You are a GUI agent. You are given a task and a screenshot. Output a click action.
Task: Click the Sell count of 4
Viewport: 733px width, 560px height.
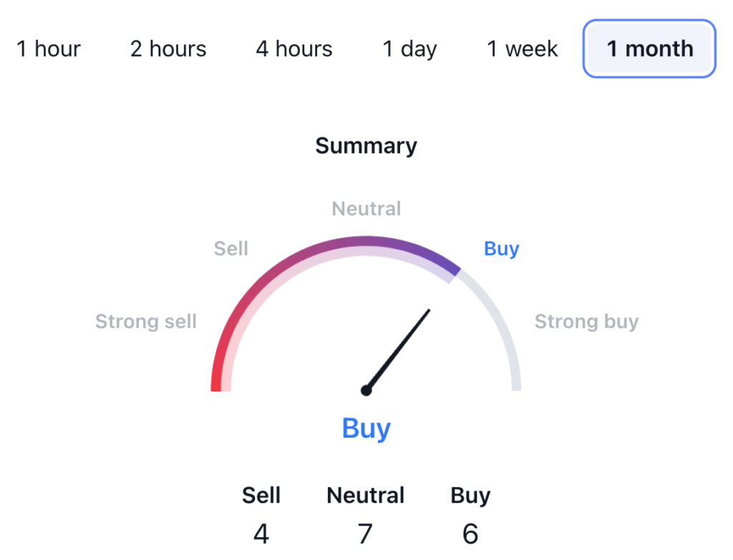coord(261,534)
